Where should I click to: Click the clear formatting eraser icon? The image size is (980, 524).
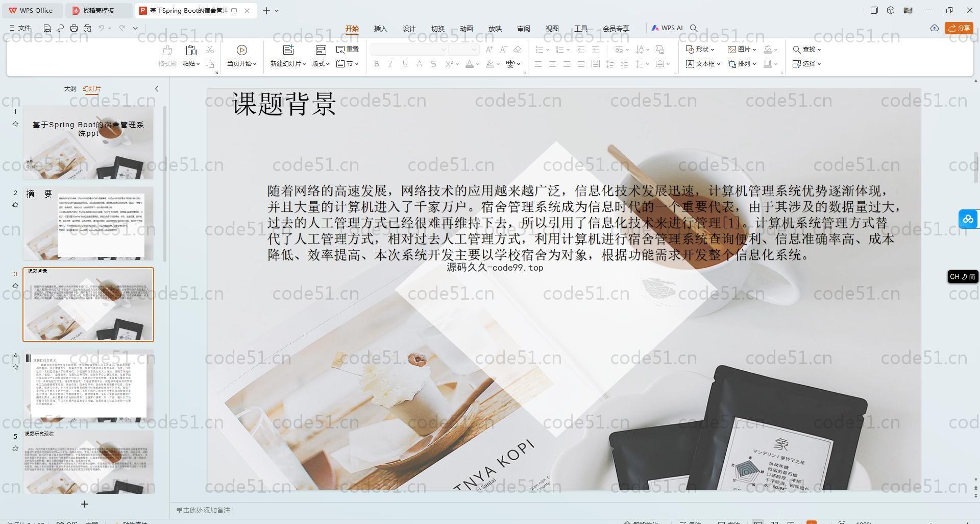517,50
